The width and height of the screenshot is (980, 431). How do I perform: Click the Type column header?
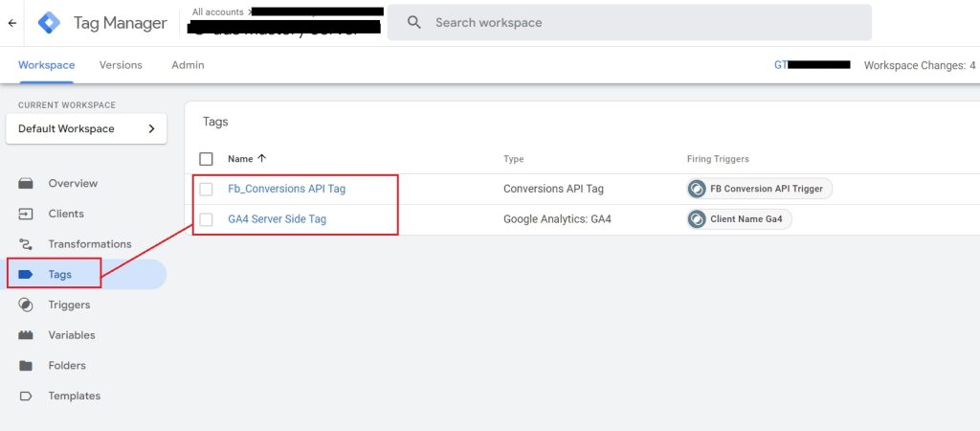tap(514, 159)
